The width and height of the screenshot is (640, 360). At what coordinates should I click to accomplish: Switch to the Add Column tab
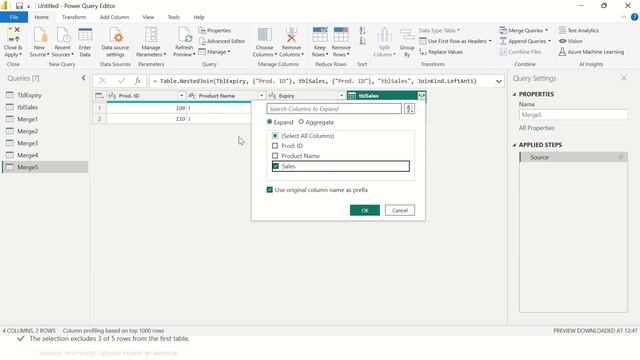click(114, 17)
